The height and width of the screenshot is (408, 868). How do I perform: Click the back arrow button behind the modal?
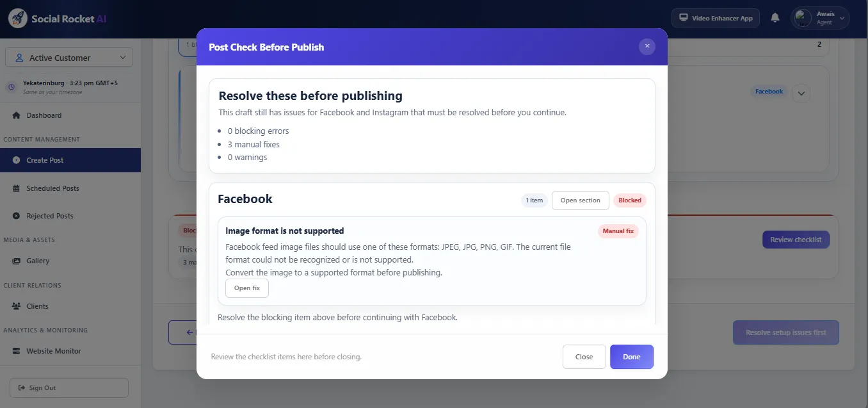click(x=182, y=332)
